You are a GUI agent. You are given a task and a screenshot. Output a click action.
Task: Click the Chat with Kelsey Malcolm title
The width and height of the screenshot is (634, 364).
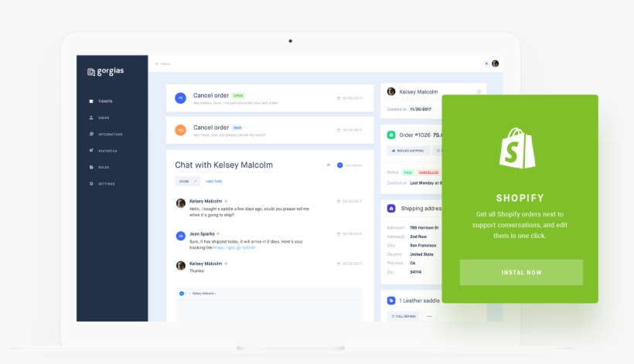coord(223,165)
